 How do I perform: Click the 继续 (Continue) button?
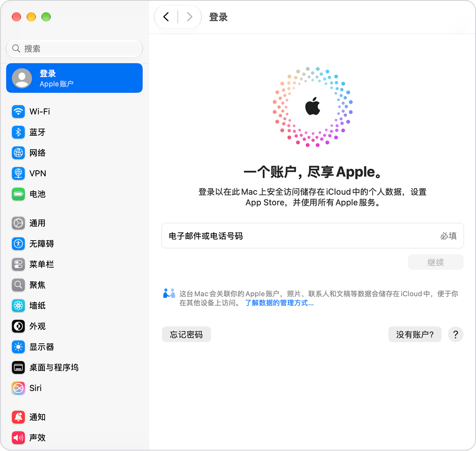[x=436, y=262]
